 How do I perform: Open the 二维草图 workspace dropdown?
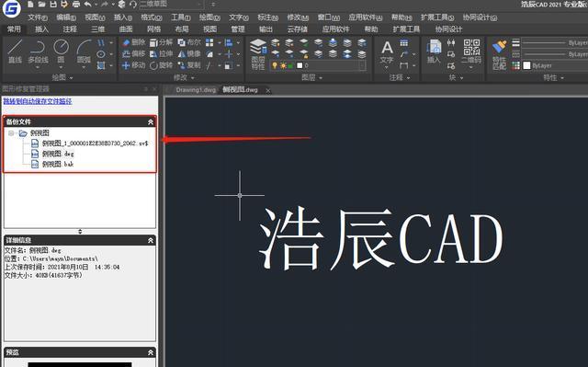pyautogui.click(x=172, y=4)
